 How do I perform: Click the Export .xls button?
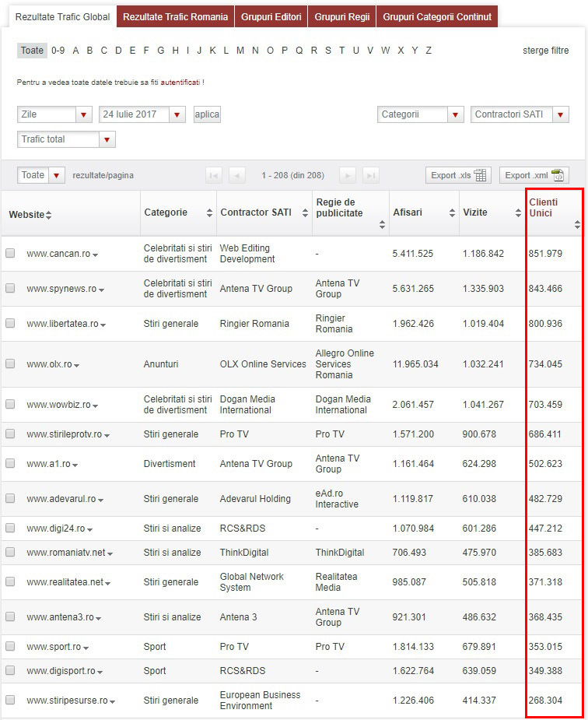point(458,175)
